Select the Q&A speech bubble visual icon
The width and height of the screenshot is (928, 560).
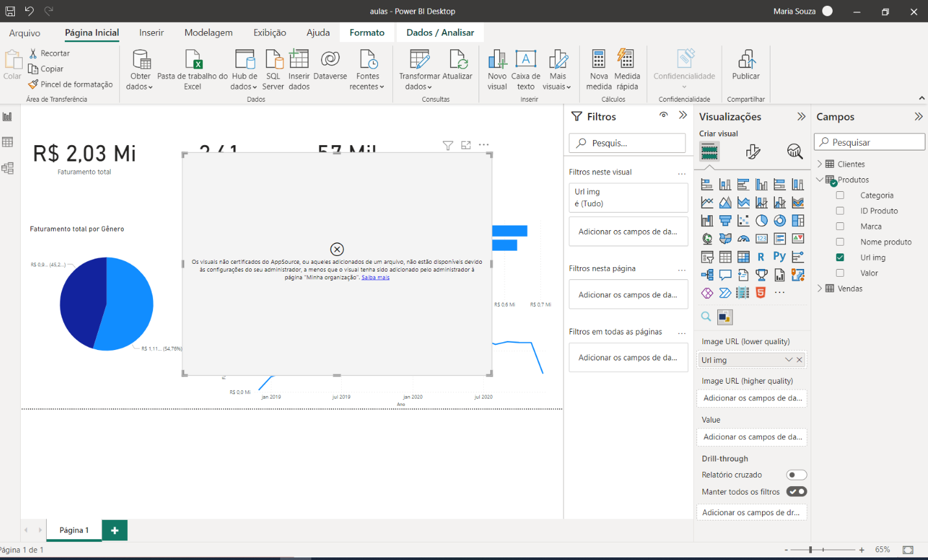pyautogui.click(x=725, y=275)
